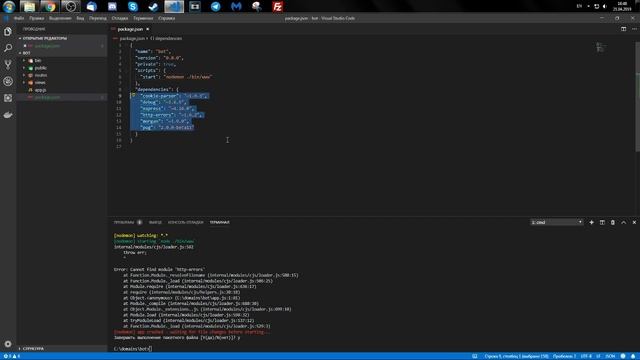Switch to the Debug Console panel tab
The height and width of the screenshot is (360, 640).
[x=186, y=222]
